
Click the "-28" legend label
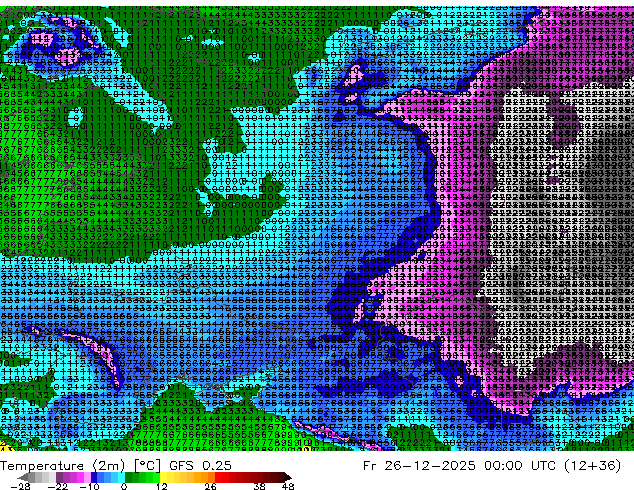pyautogui.click(x=20, y=486)
